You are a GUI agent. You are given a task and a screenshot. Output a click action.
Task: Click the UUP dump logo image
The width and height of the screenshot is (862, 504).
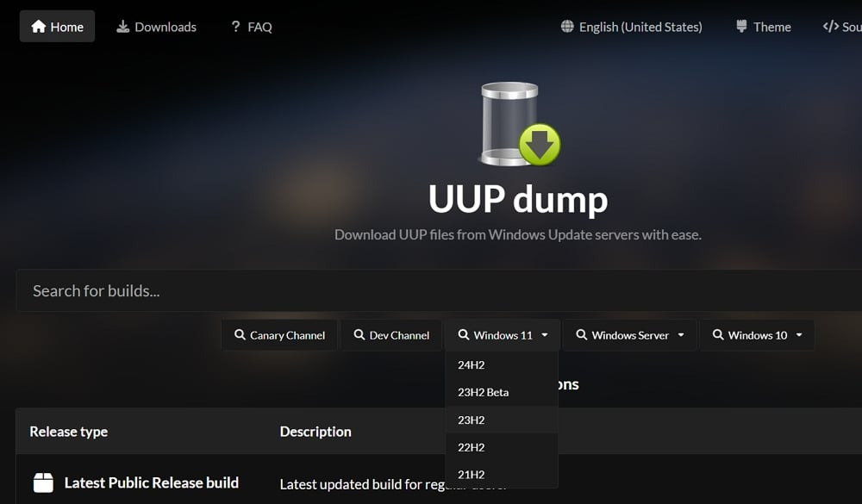(519, 124)
